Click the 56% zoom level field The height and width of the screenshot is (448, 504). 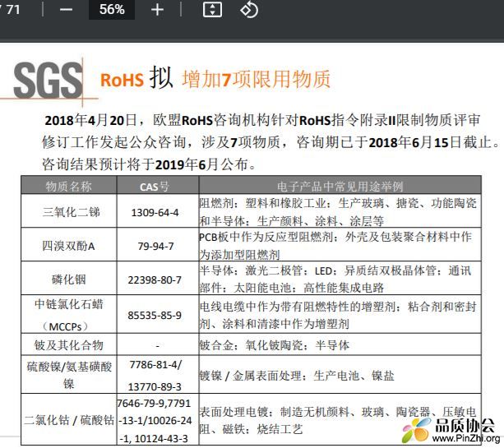pyautogui.click(x=112, y=9)
